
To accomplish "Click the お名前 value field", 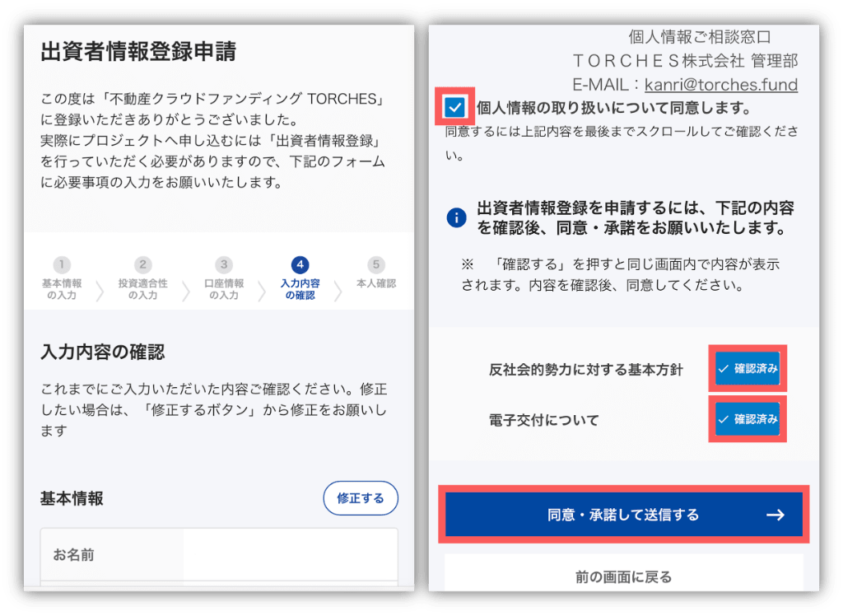I will tap(291, 555).
